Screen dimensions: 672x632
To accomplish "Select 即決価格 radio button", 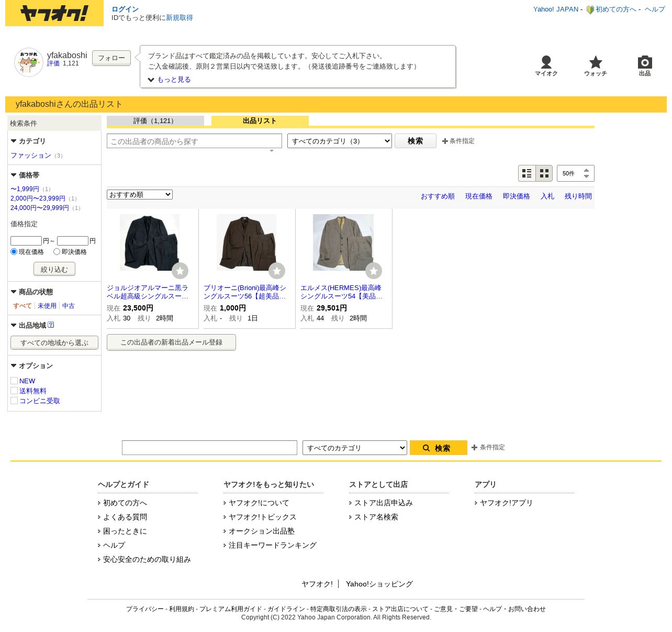I will click(x=57, y=252).
